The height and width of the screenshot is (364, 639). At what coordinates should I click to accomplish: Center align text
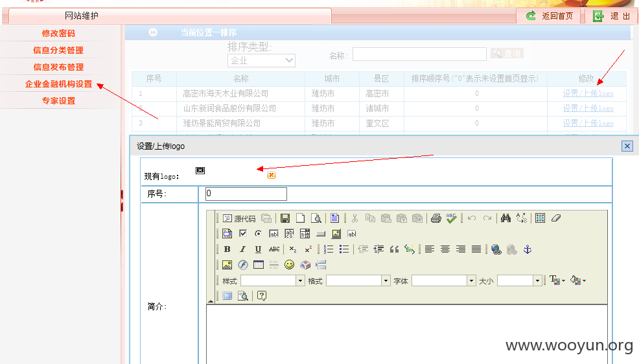pos(445,249)
